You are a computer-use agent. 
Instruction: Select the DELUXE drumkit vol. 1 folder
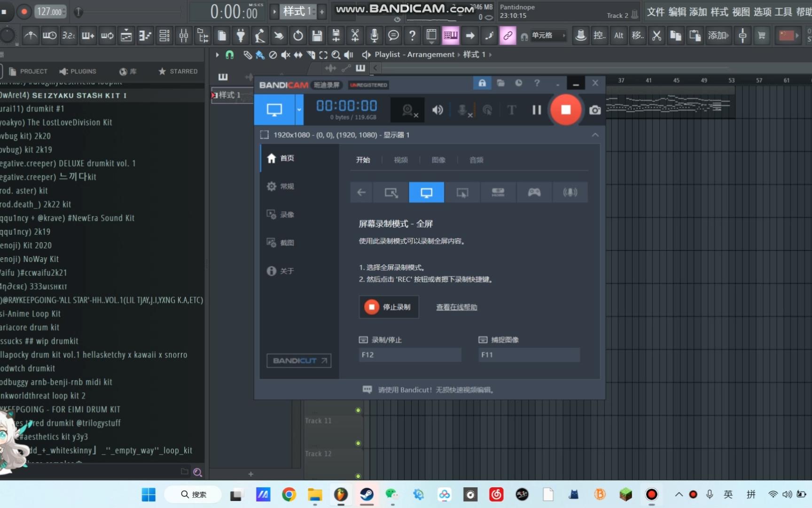102,163
